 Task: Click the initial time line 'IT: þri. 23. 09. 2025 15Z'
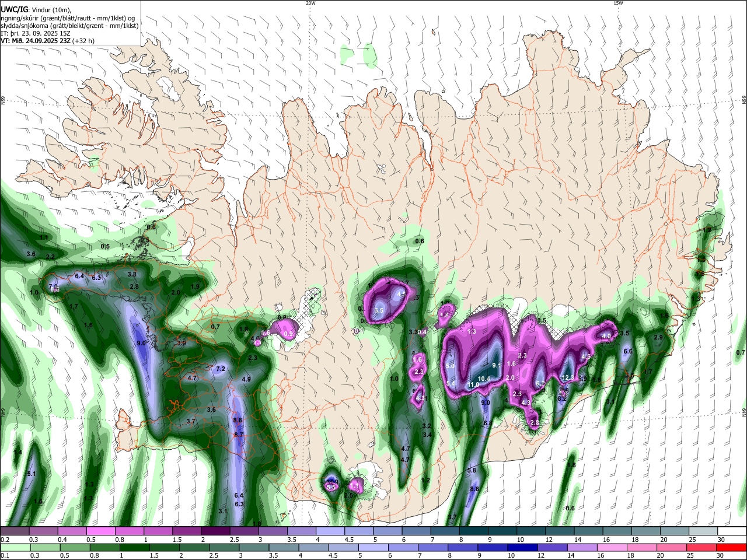click(36, 33)
